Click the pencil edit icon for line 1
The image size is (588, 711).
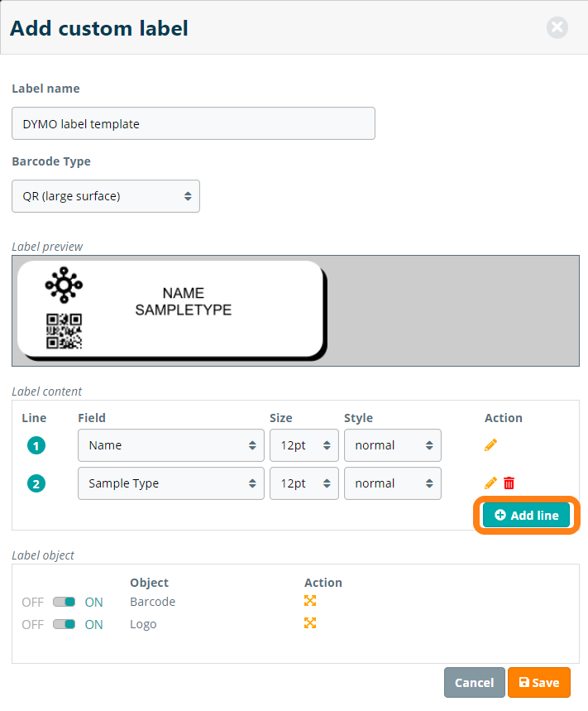click(x=490, y=445)
